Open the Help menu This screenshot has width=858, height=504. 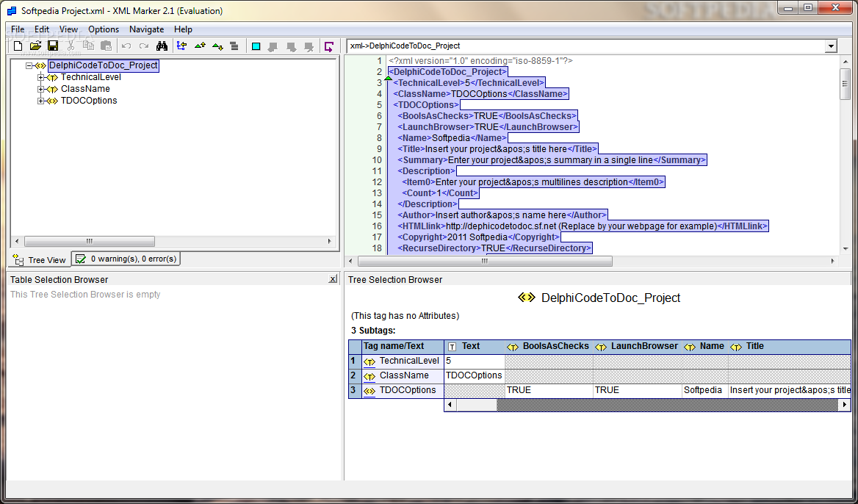pos(184,29)
